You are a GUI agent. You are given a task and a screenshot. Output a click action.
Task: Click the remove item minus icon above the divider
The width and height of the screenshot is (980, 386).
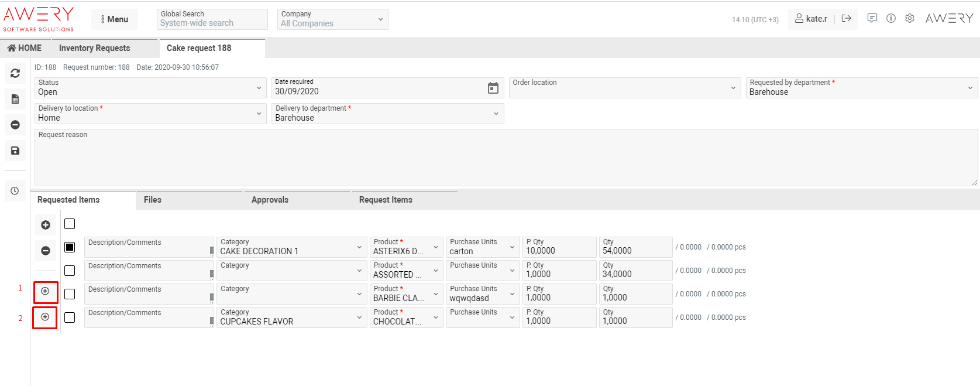[x=46, y=251]
